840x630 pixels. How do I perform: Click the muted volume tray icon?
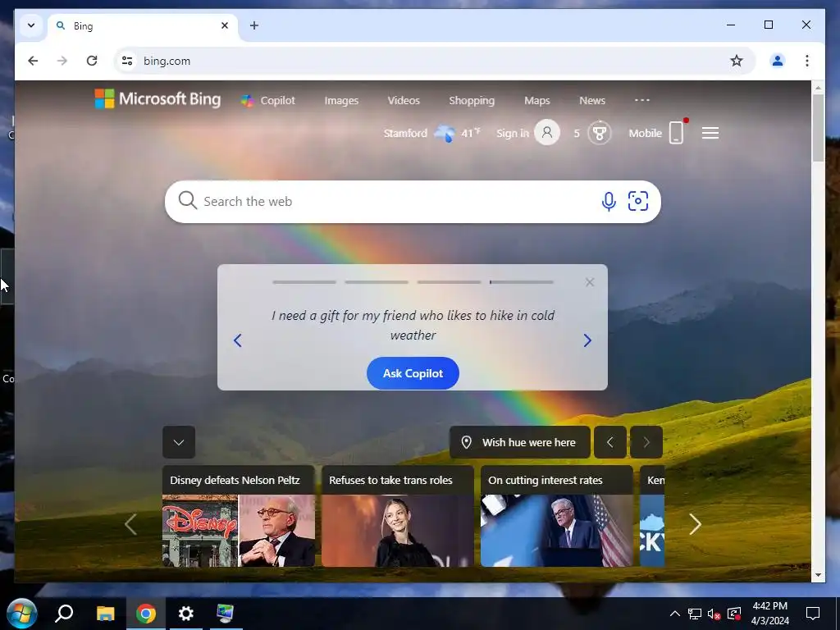coord(714,614)
